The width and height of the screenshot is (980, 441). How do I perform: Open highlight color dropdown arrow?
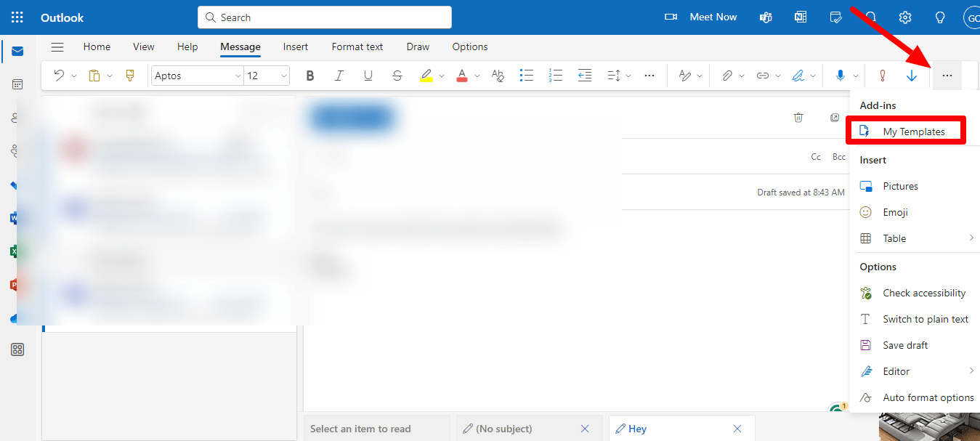click(x=442, y=76)
